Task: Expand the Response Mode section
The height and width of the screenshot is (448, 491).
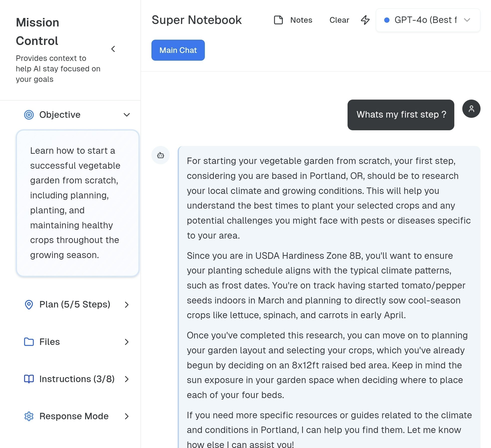Action: [x=127, y=416]
